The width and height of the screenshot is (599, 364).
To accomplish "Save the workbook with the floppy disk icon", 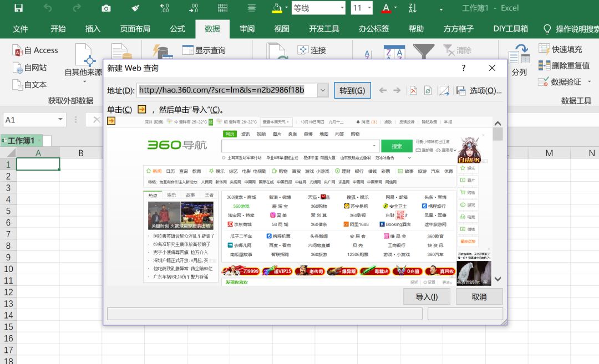I will (18, 8).
